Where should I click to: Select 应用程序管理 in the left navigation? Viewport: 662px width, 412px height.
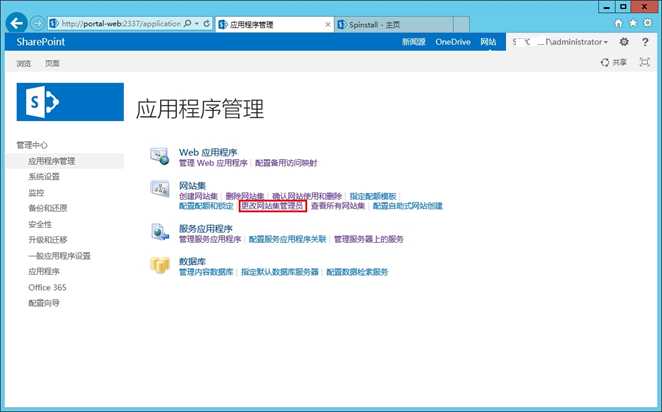point(52,161)
